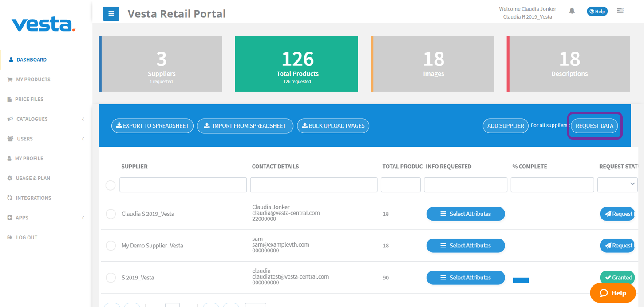
Task: Click the Help button in header
Action: [x=597, y=12]
